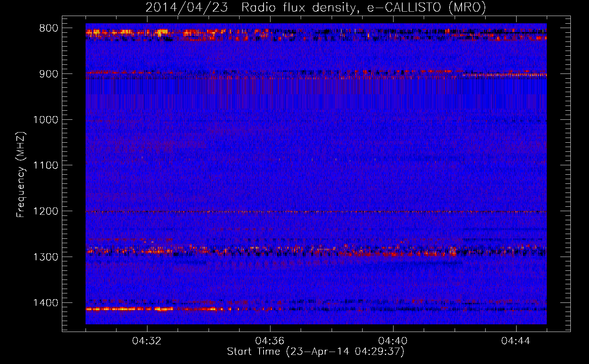Click the 800 frequency axis label
589x364 pixels.
tap(48, 28)
